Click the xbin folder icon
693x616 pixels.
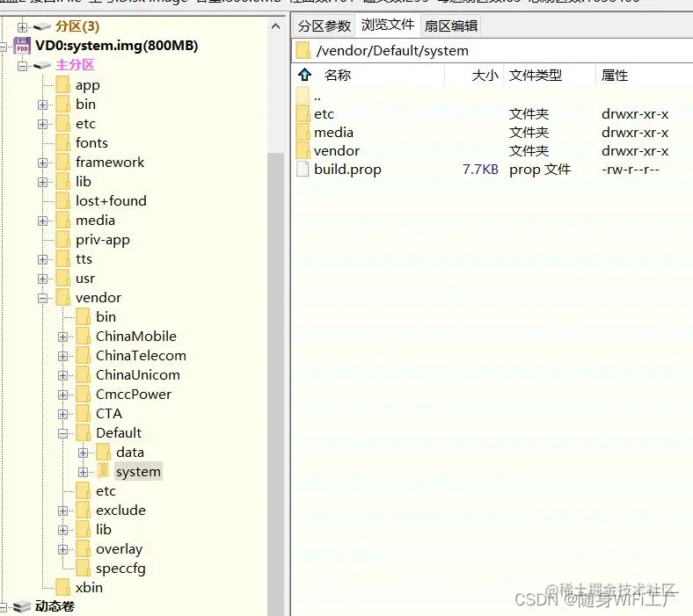[x=62, y=587]
